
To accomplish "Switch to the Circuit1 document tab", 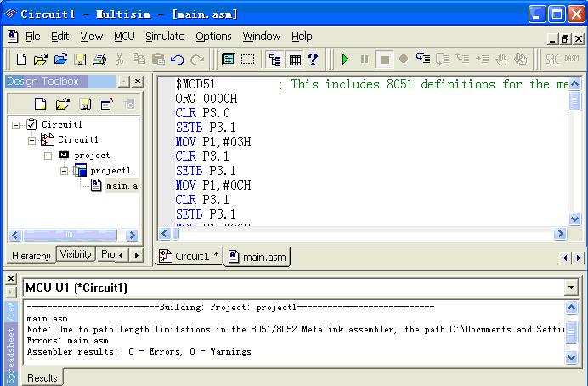I will pyautogui.click(x=190, y=257).
